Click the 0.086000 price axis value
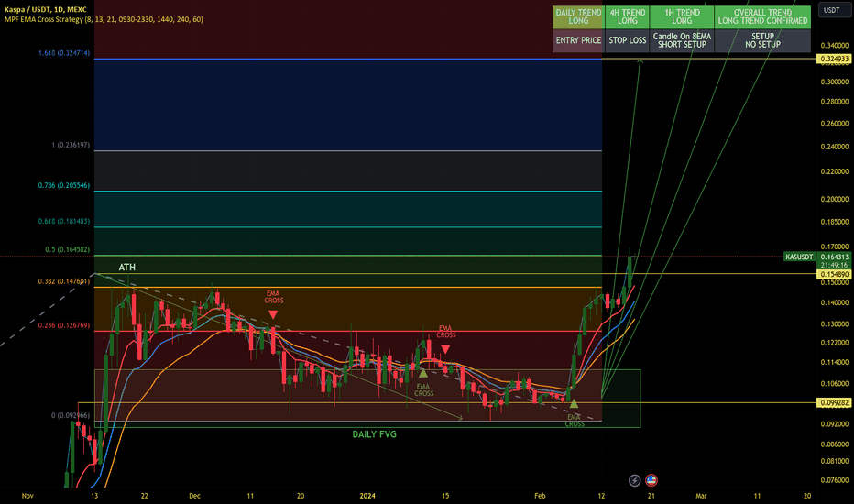This screenshot has width=854, height=504. click(835, 444)
